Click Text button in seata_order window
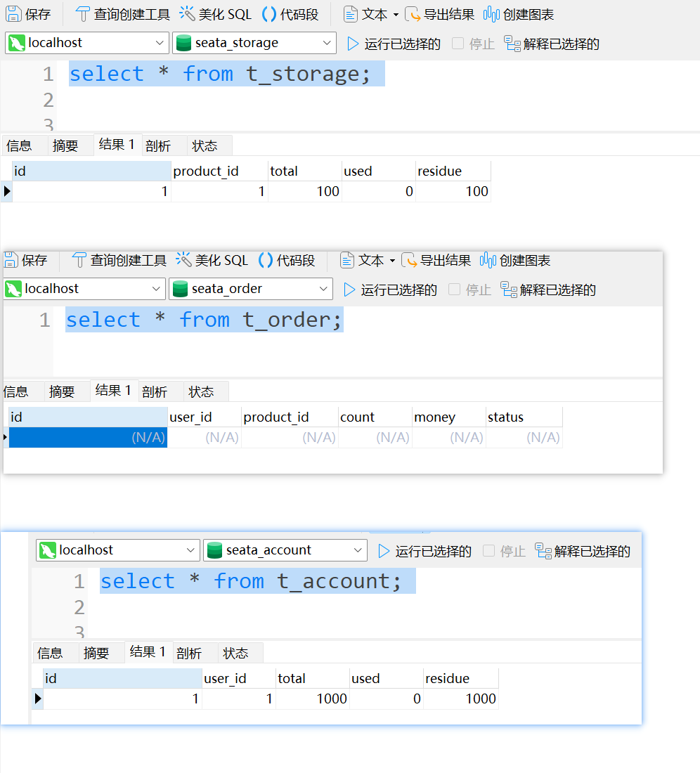 coord(362,260)
